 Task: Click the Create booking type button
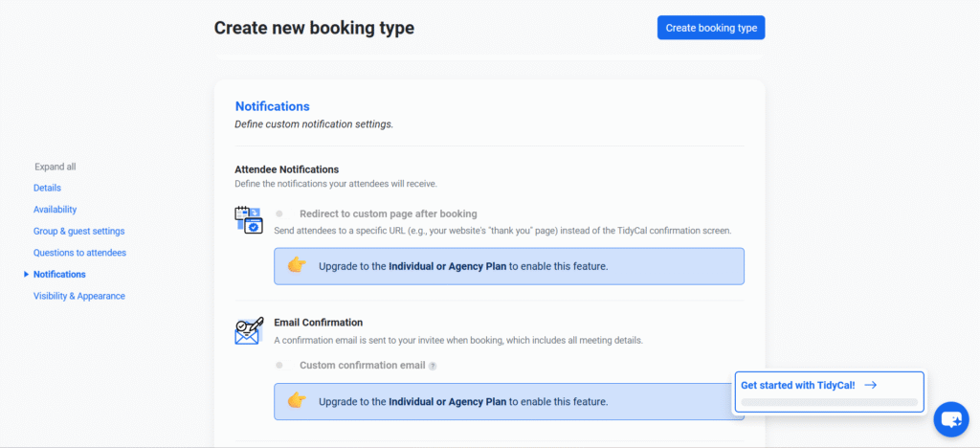click(710, 28)
